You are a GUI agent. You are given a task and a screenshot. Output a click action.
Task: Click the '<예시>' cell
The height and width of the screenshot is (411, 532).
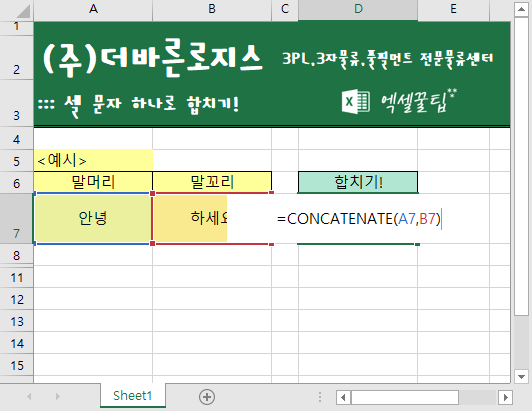[x=93, y=160]
